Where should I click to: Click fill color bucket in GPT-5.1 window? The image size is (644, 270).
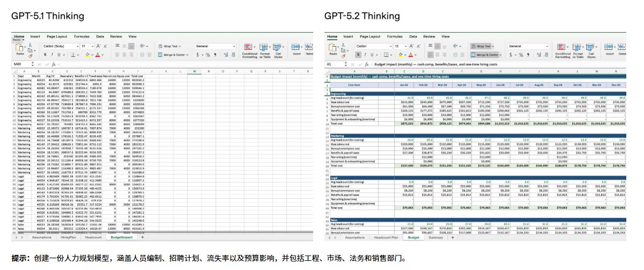pos(87,55)
